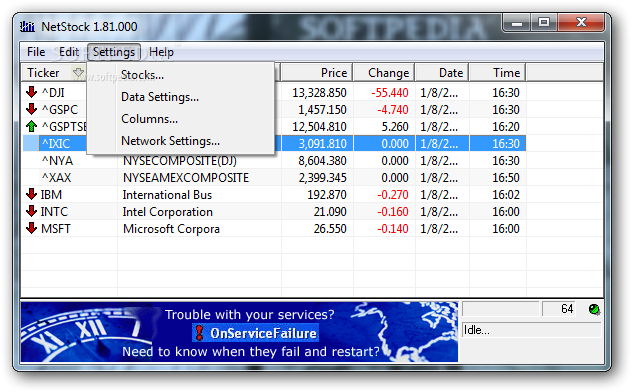Screen dimensions: 632x392
Task: Click the 16:02 time cell
Action: tap(506, 195)
